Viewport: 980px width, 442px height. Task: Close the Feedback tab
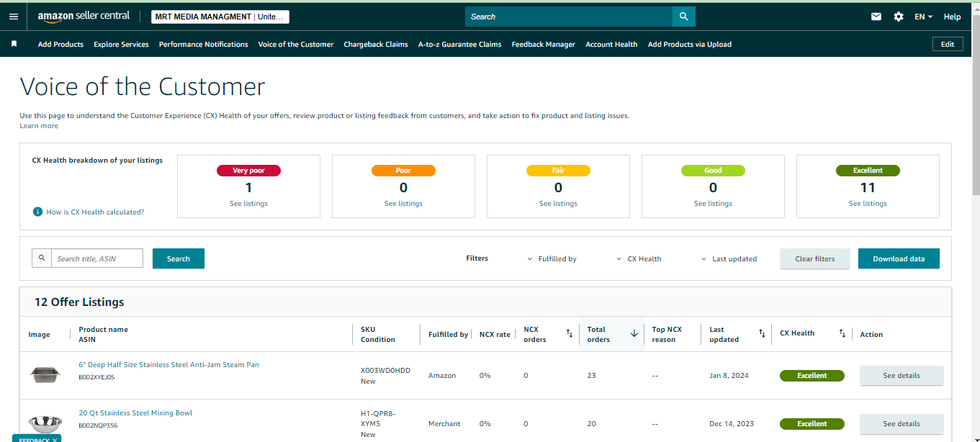click(55, 440)
